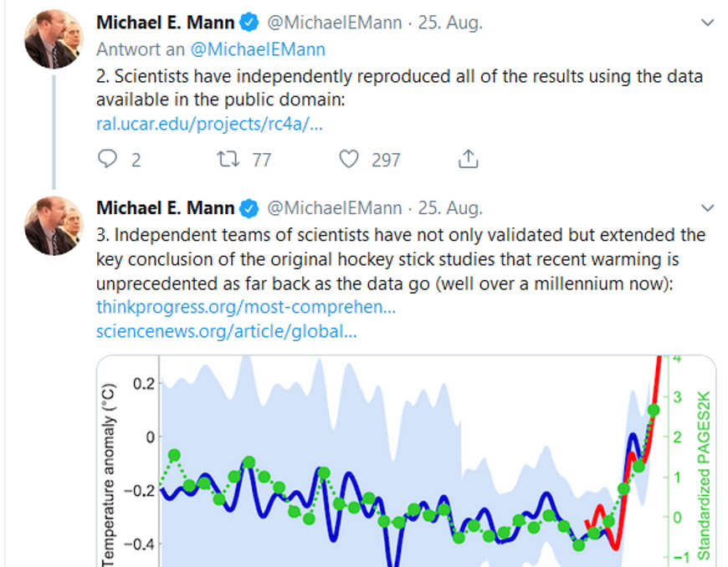
Task: Click verified badge on first tweet
Action: [x=249, y=23]
